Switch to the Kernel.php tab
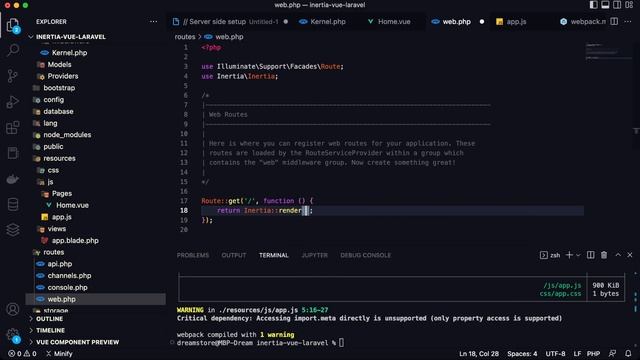This screenshot has width=640, height=360. pos(327,22)
